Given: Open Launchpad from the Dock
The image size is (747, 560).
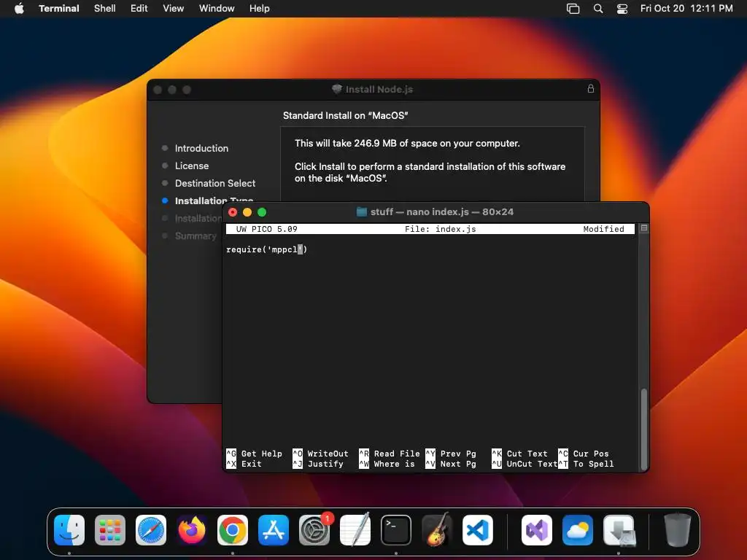Looking at the screenshot, I should pyautogui.click(x=110, y=530).
